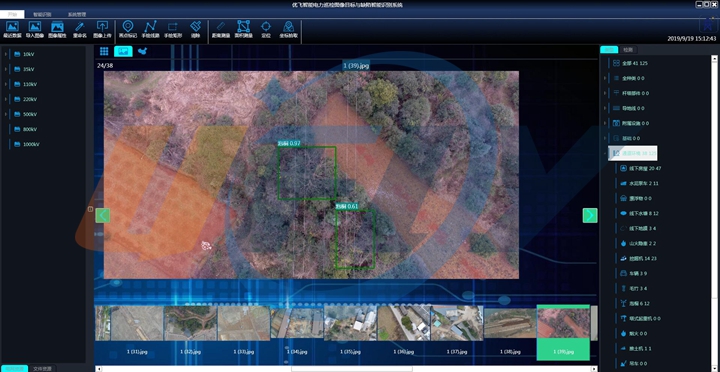Go to previous image with left arrow
This screenshot has width=720, height=372.
(x=102, y=215)
